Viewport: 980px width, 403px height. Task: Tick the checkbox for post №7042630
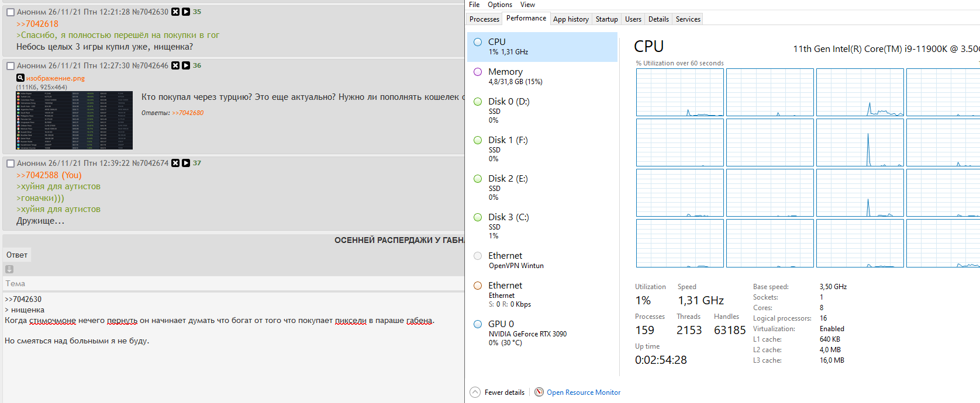11,12
